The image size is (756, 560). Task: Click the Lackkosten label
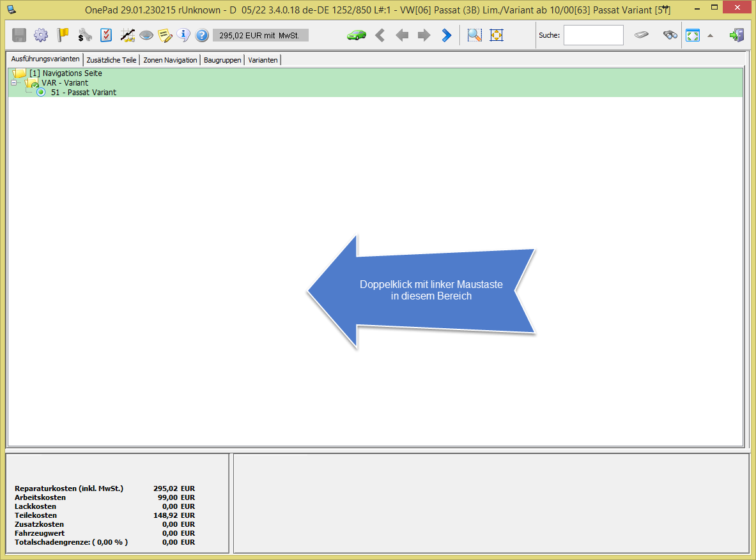[35, 506]
